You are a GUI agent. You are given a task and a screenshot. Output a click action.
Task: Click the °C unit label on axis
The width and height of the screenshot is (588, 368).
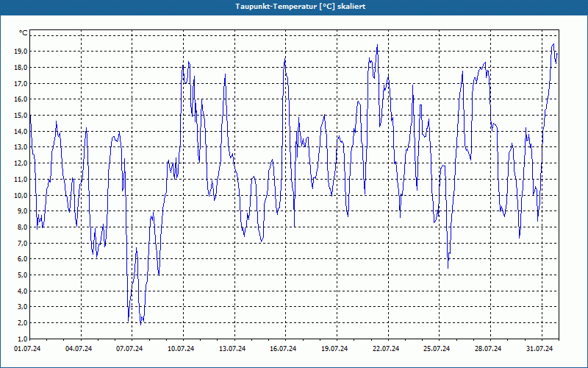coord(24,33)
